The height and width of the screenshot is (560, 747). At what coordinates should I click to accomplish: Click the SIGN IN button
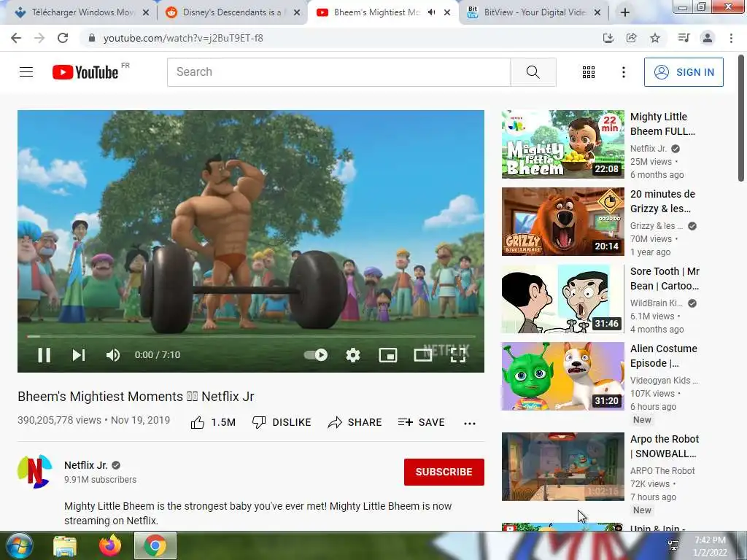[684, 72]
